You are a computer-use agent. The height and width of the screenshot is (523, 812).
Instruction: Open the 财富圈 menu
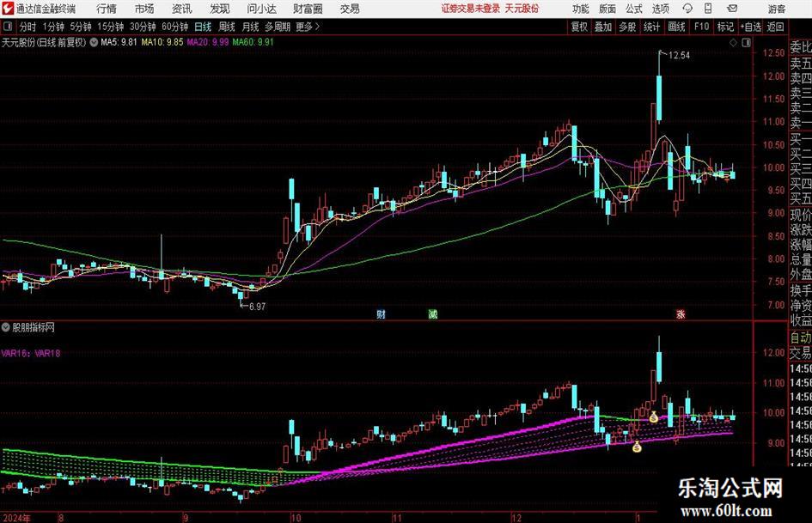(308, 9)
